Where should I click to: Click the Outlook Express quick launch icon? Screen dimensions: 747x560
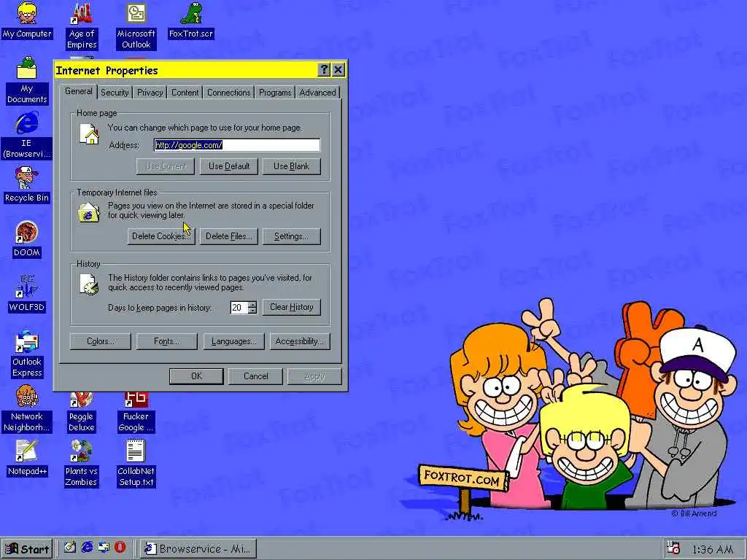tap(104, 548)
